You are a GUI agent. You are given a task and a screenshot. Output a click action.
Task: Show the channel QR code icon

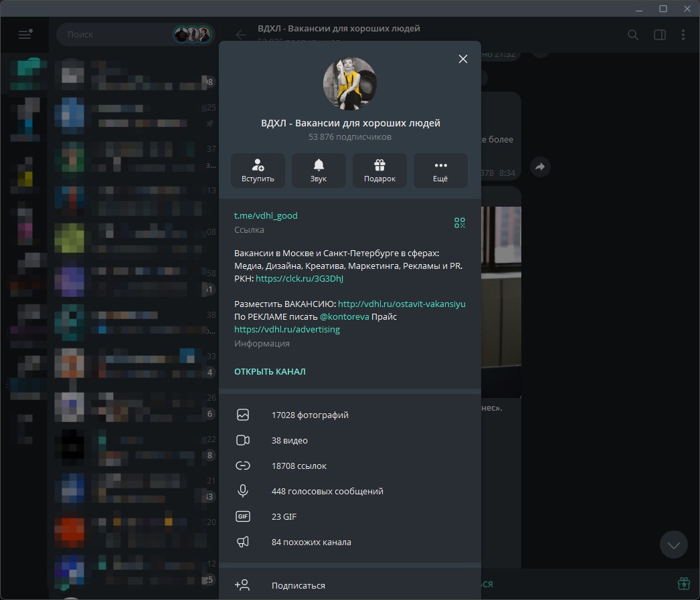[x=459, y=223]
